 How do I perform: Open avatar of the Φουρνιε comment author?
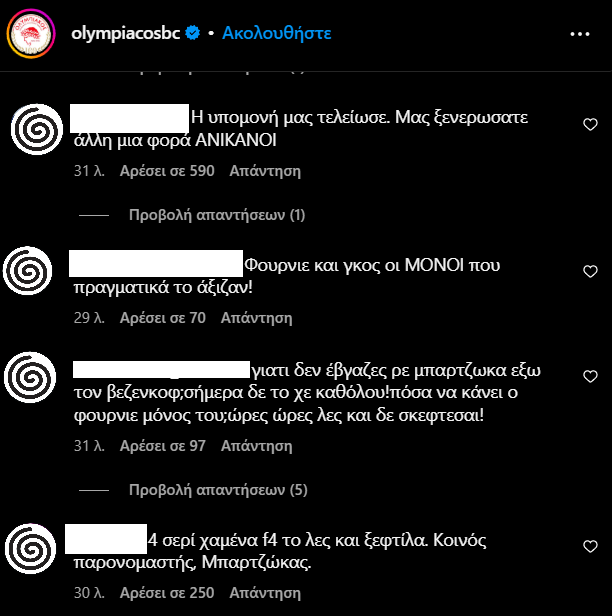pyautogui.click(x=27, y=271)
